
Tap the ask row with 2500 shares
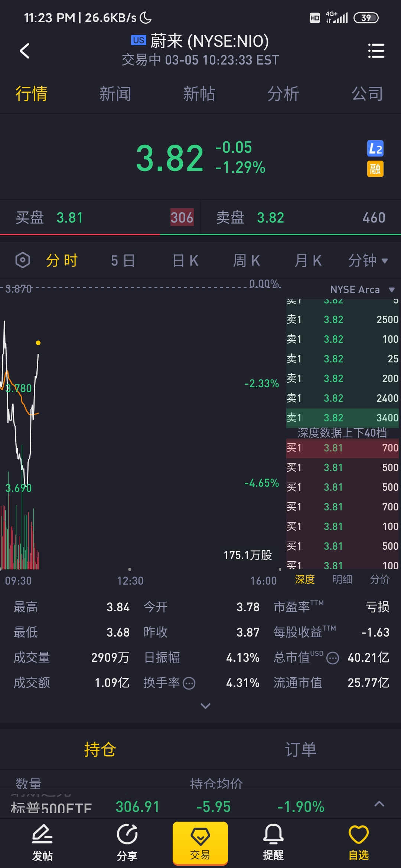(x=342, y=319)
